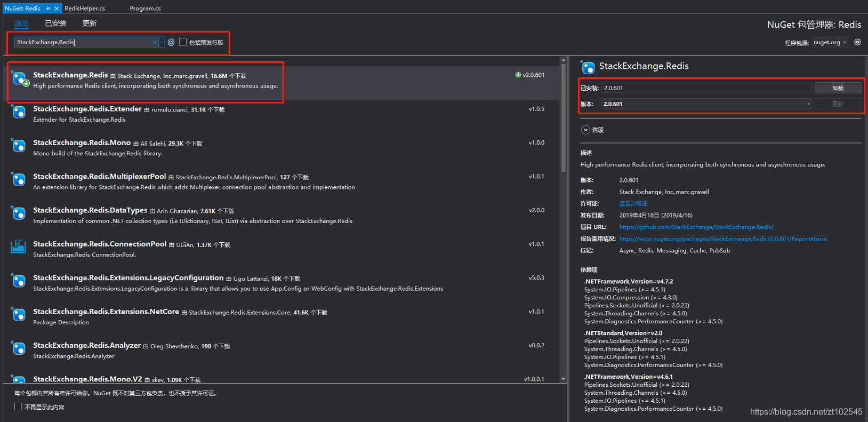The height and width of the screenshot is (422, 868).
Task: Click the StackExchange.Redis.Extender package icon
Action: click(19, 112)
